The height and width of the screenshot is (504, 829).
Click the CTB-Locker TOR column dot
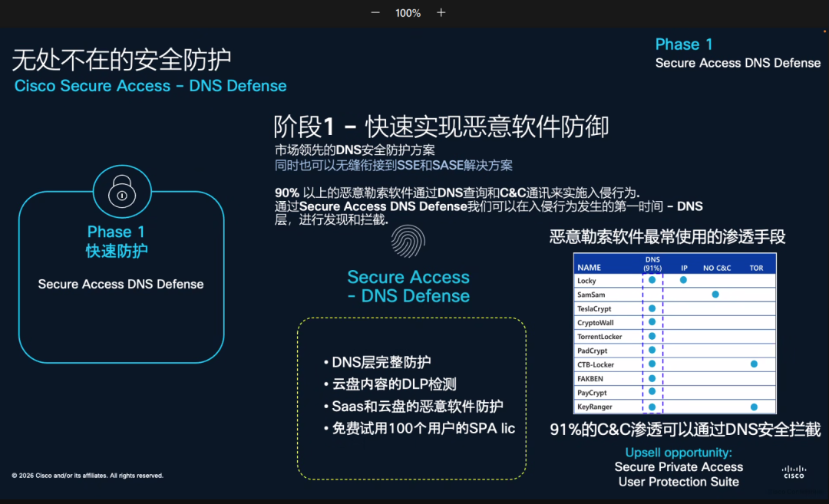click(754, 364)
